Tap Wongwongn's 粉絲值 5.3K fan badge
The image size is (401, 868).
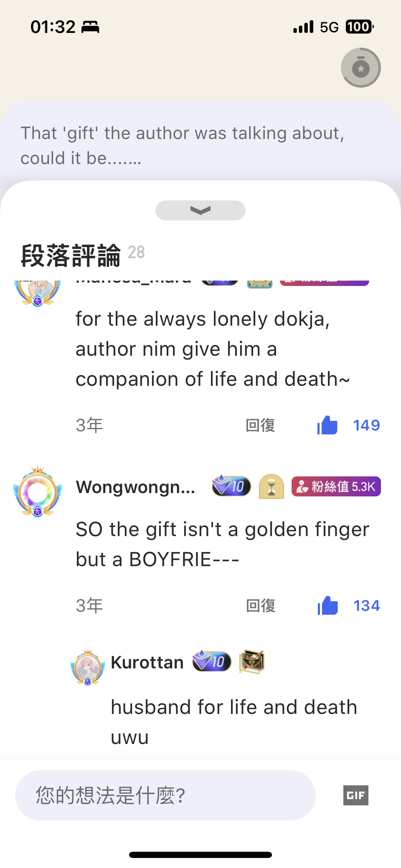pyautogui.click(x=336, y=486)
